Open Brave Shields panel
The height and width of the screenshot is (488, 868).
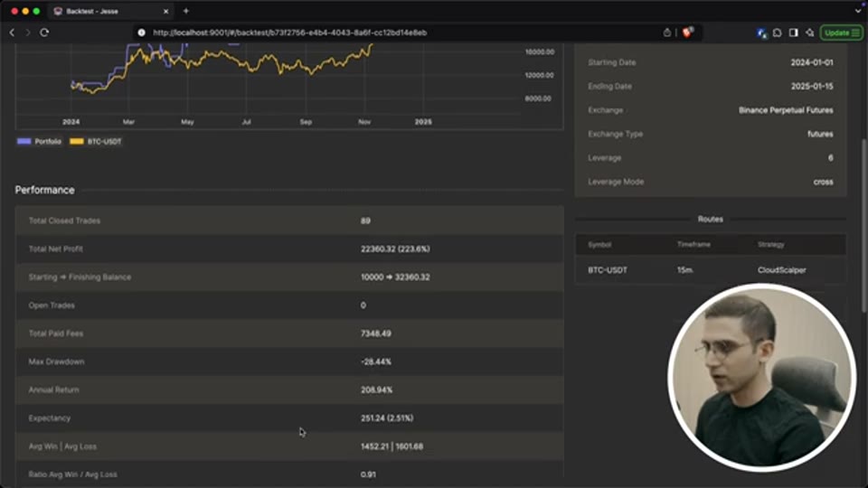tap(687, 33)
